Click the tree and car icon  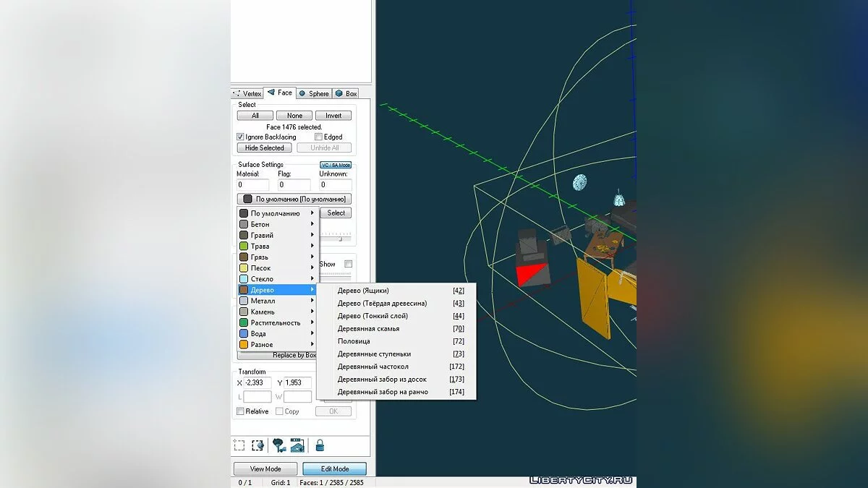(278, 445)
